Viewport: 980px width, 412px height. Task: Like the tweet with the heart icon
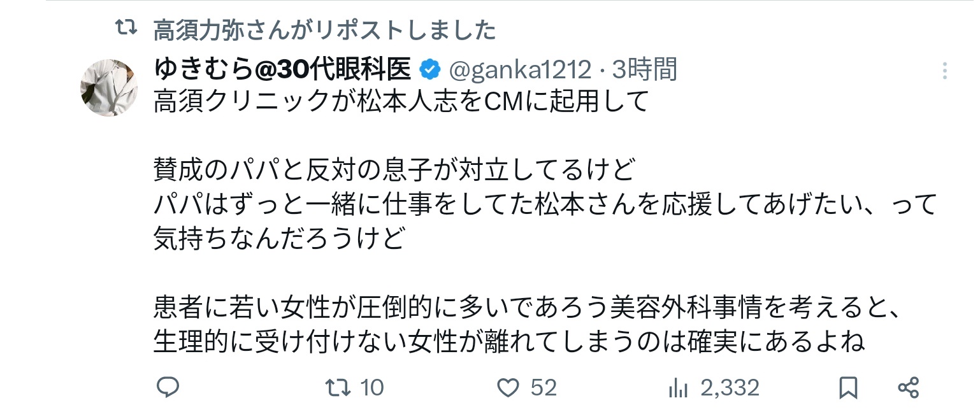pos(508,387)
